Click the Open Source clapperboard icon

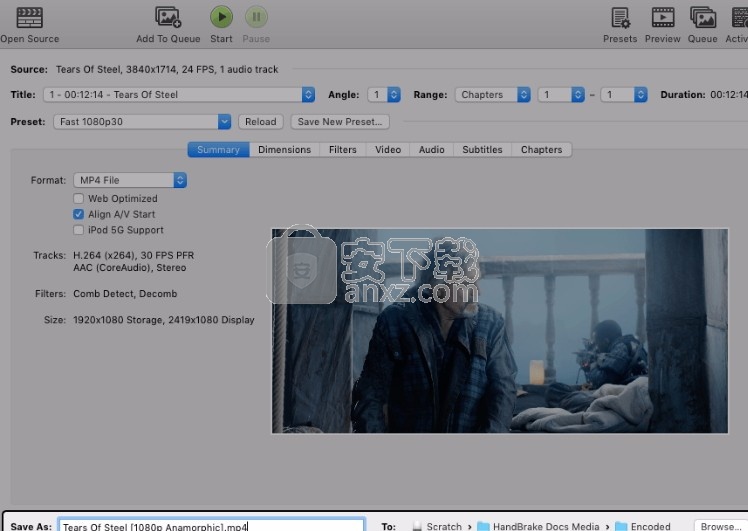tap(30, 18)
